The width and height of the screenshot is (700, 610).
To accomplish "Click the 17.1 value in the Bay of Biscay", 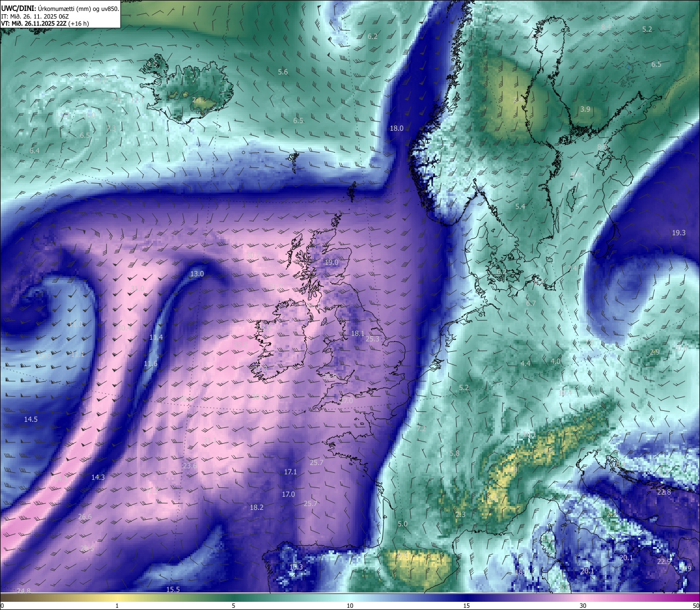I will (x=290, y=472).
